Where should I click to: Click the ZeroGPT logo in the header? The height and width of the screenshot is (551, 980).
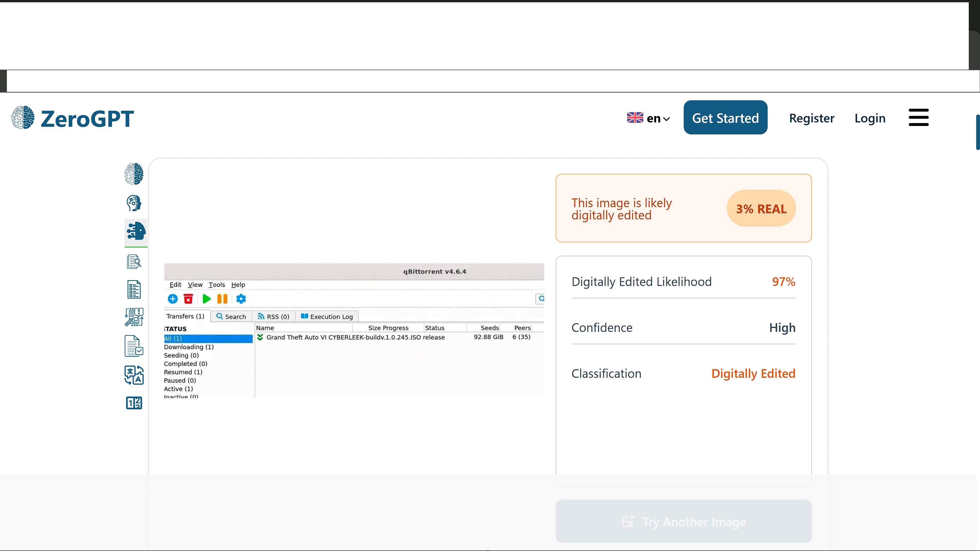[x=73, y=118]
